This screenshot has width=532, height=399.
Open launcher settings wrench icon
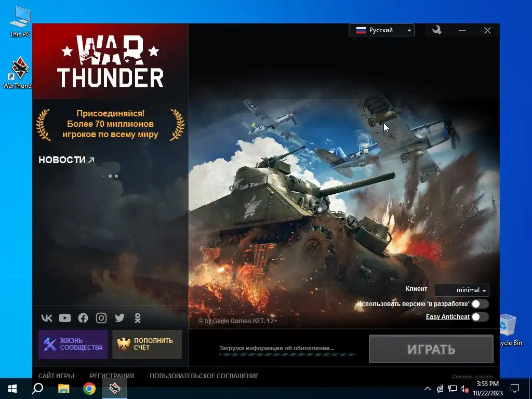436,30
